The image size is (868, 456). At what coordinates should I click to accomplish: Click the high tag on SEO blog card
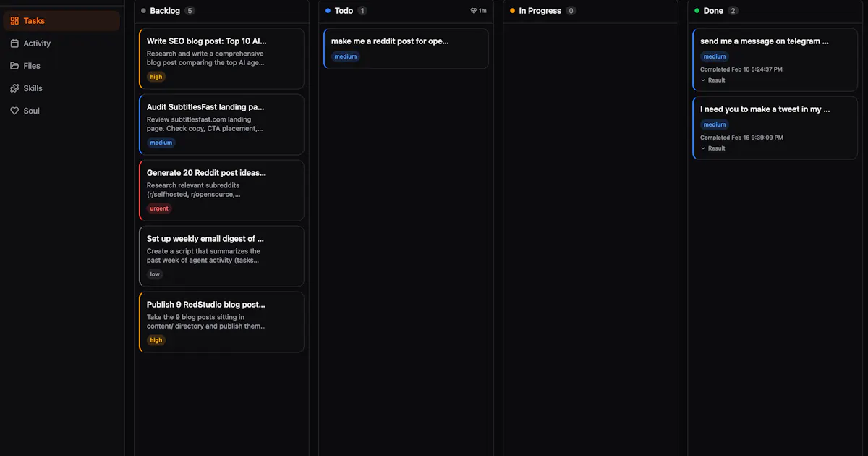point(156,77)
